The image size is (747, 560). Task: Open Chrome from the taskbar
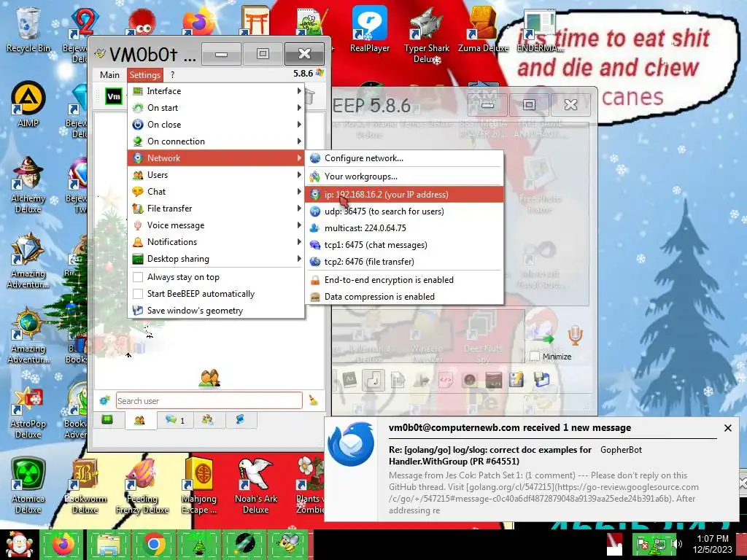pyautogui.click(x=153, y=544)
